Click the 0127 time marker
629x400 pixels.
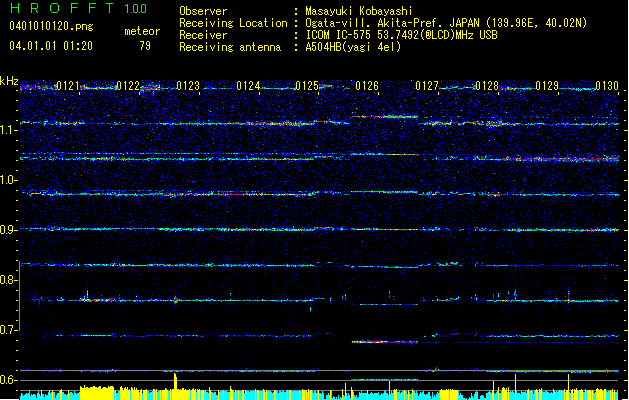click(427, 86)
